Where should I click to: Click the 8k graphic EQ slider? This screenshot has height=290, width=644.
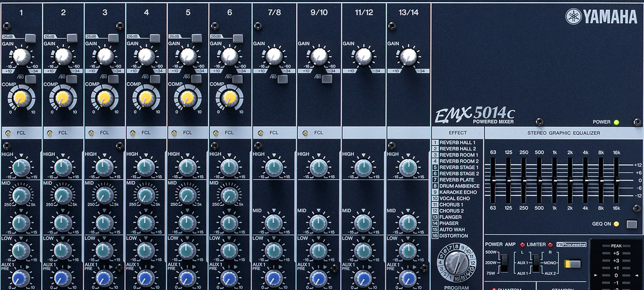click(x=601, y=180)
